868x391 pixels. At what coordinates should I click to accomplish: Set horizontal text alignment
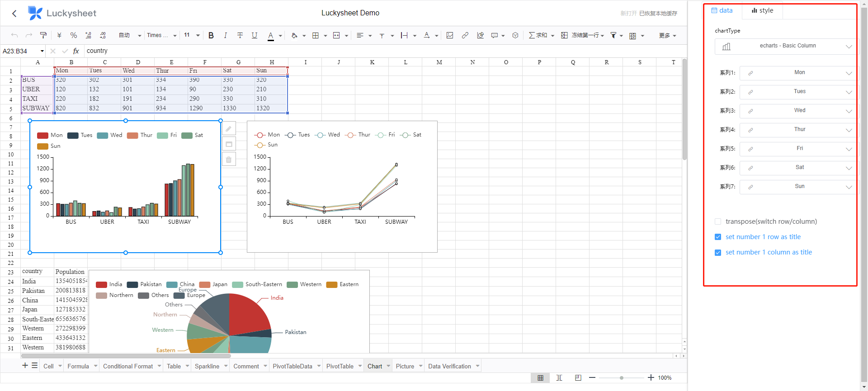click(x=360, y=35)
